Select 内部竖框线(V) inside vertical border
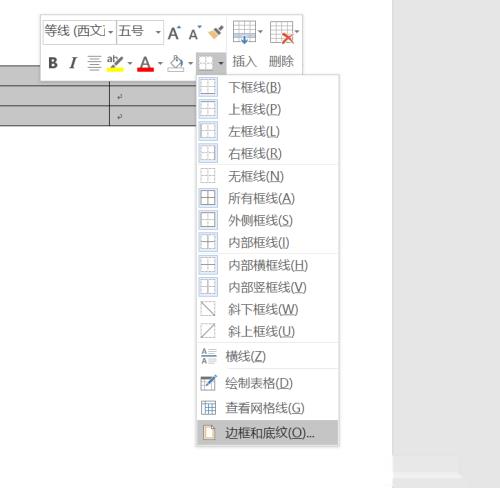 point(268,287)
